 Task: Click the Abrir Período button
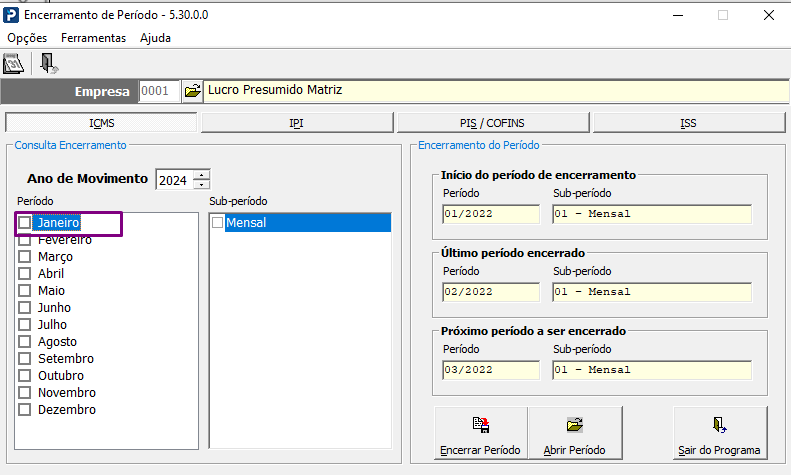575,433
